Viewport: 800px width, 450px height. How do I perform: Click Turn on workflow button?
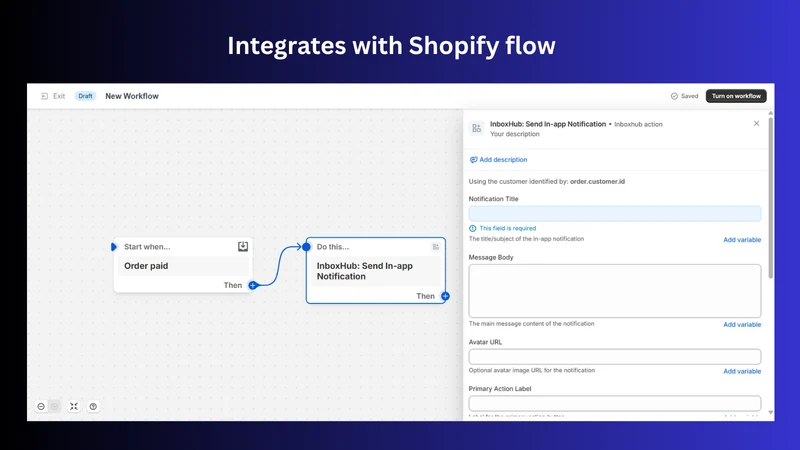pos(736,96)
